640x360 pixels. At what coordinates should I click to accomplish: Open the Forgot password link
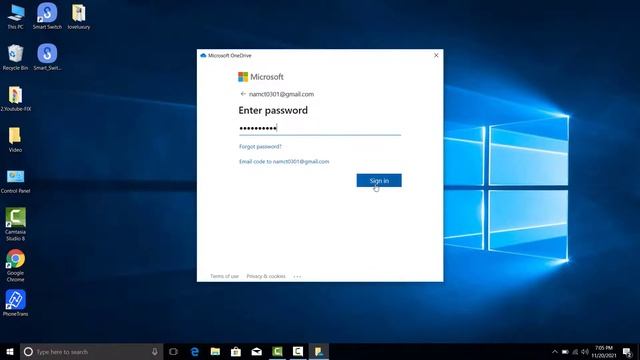260,147
